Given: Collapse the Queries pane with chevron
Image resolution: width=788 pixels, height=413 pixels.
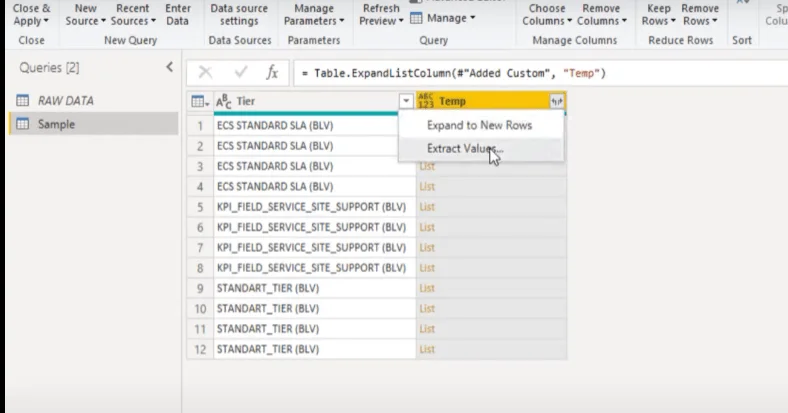Looking at the screenshot, I should pyautogui.click(x=170, y=67).
